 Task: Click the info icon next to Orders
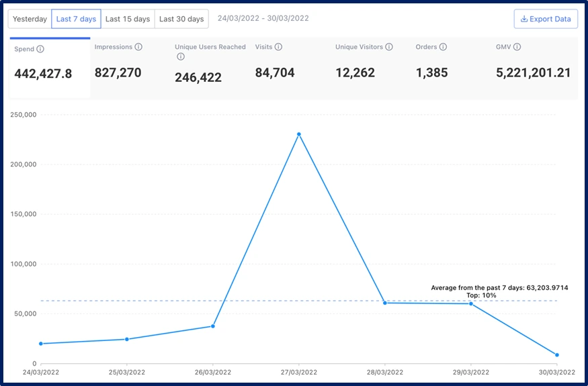tap(444, 47)
